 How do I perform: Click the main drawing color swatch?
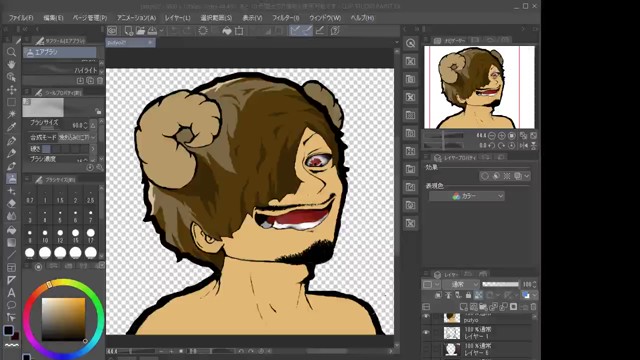point(8,330)
